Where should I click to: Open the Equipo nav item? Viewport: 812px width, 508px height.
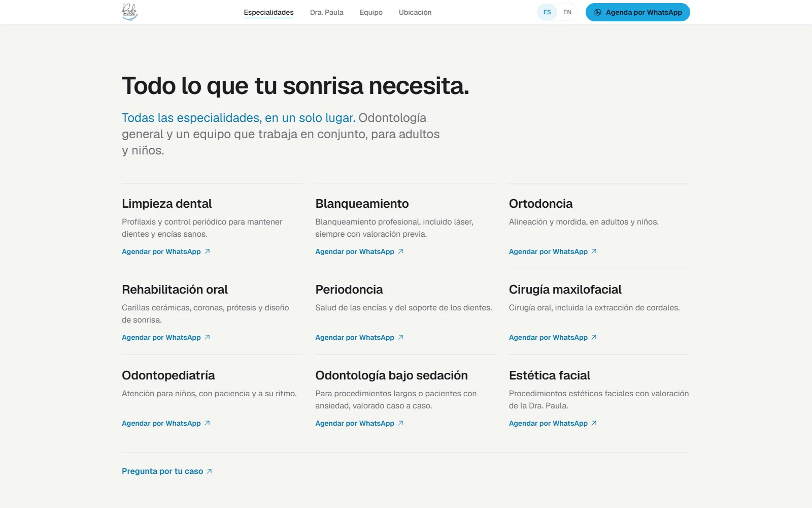tap(371, 12)
